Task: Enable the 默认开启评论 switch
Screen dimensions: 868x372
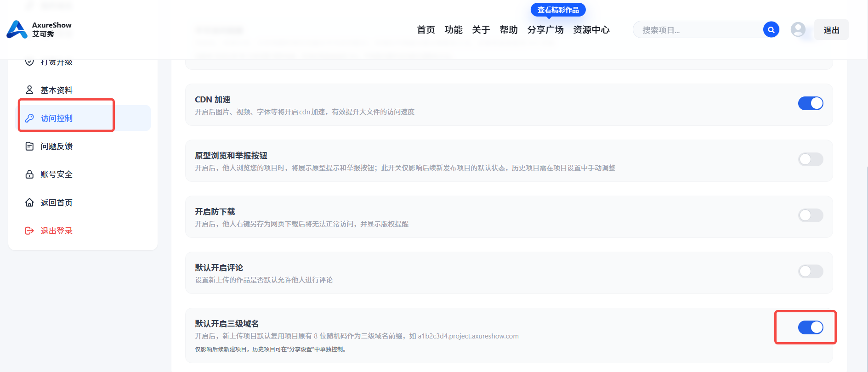Action: (x=811, y=271)
